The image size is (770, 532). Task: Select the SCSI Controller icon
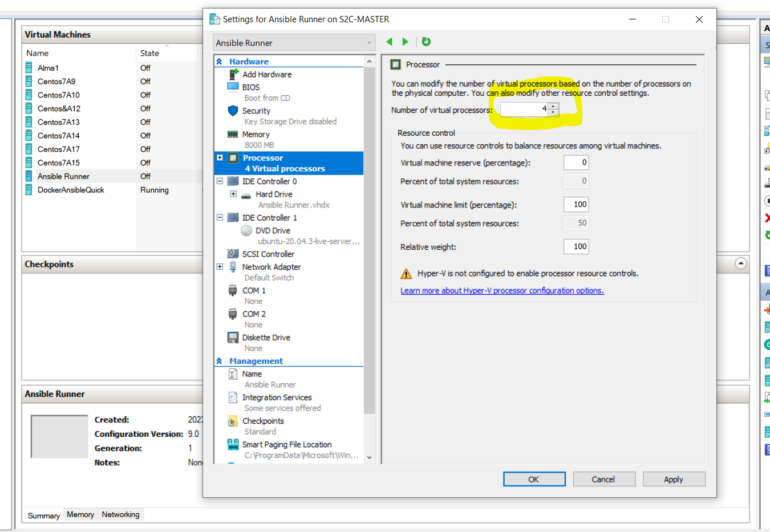coord(233,254)
